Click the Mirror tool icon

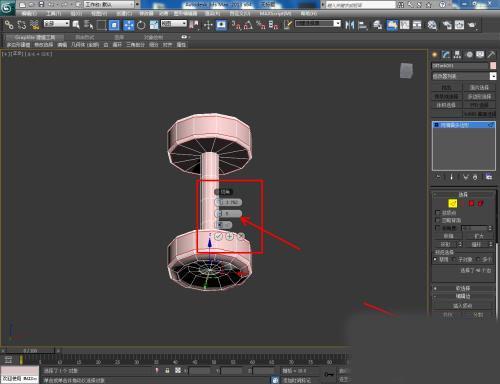coord(349,25)
